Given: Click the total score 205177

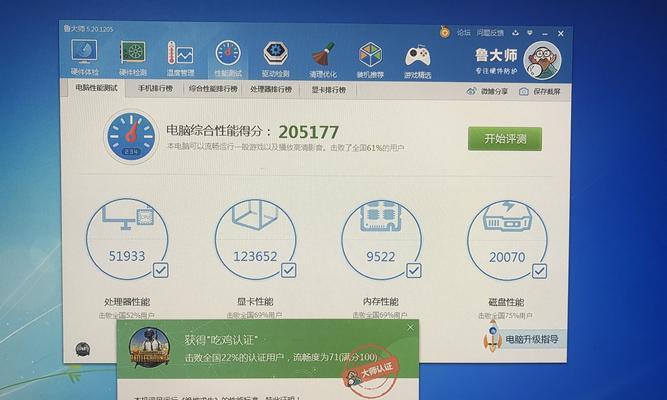Looking at the screenshot, I should (308, 132).
